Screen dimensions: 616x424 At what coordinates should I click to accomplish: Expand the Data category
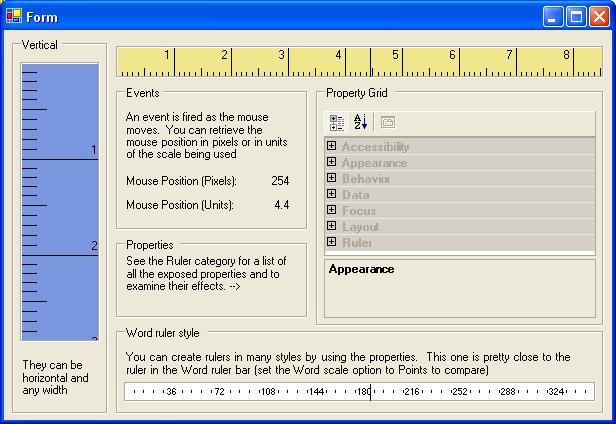(332, 194)
